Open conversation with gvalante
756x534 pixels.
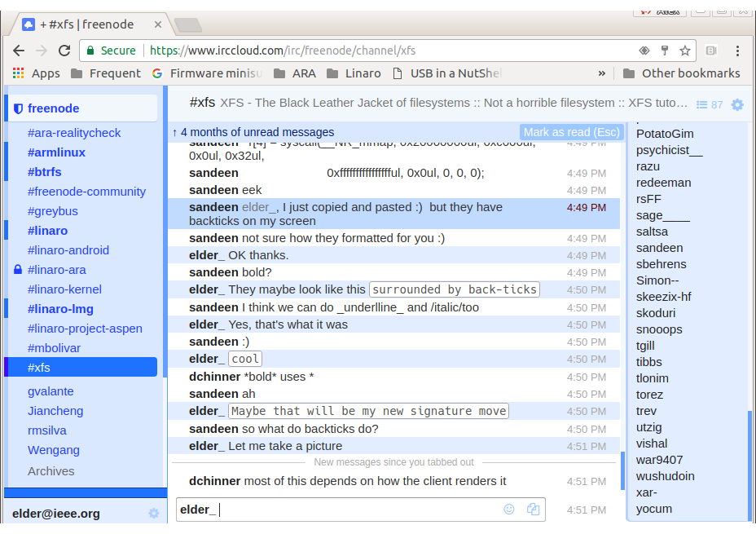click(x=51, y=391)
